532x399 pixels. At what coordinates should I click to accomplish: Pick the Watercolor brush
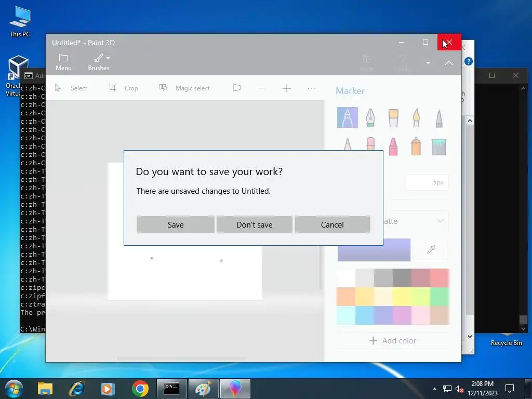click(416, 117)
